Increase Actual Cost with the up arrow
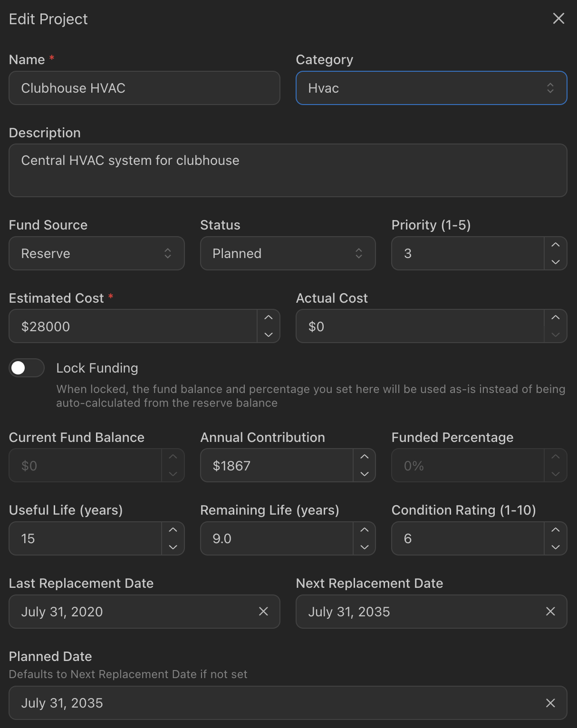The width and height of the screenshot is (577, 728). pyautogui.click(x=555, y=317)
